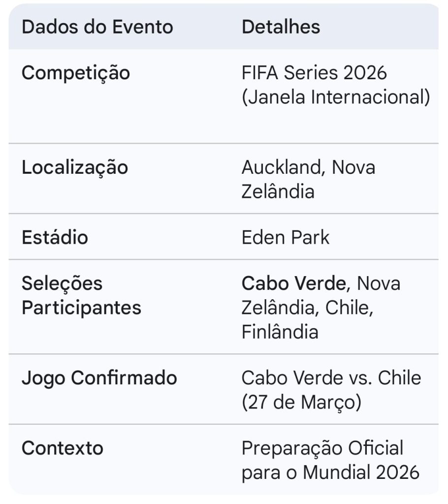The width and height of the screenshot is (448, 504).
Task: Click the "FIFA Series 2026" text
Action: pos(314,73)
